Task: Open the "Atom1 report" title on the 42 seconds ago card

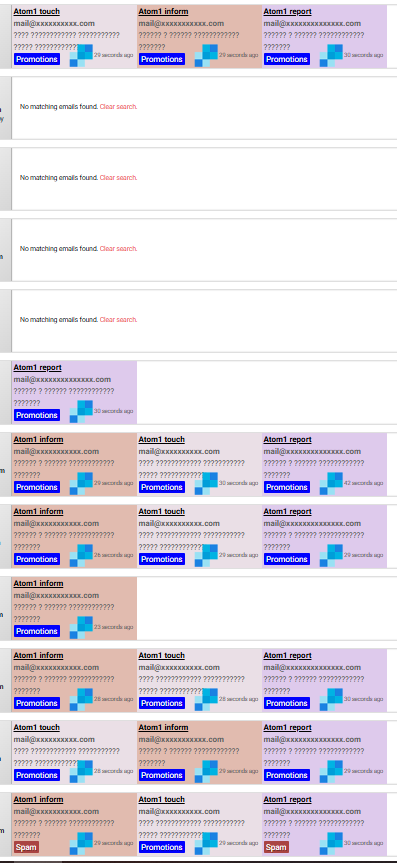Action: pyautogui.click(x=287, y=440)
